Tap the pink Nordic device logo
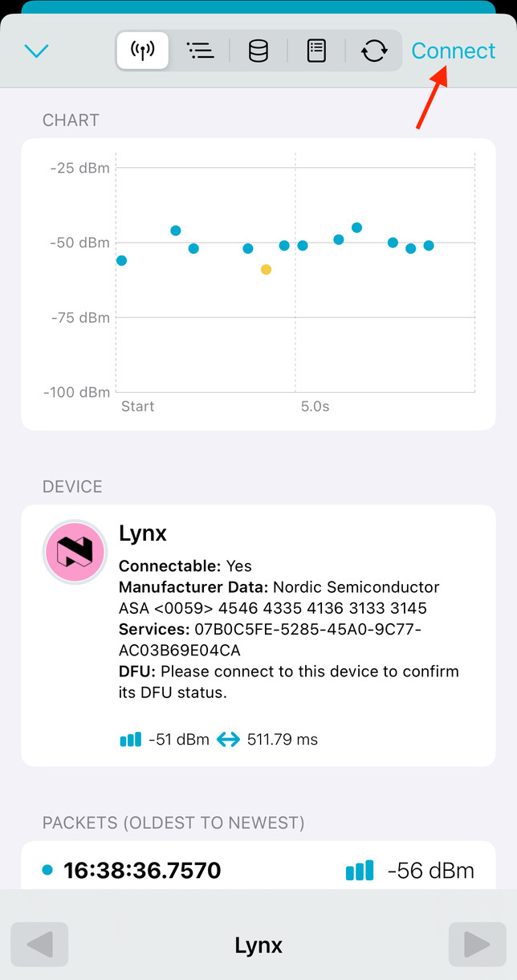Viewport: 517px width, 980px height. click(75, 552)
